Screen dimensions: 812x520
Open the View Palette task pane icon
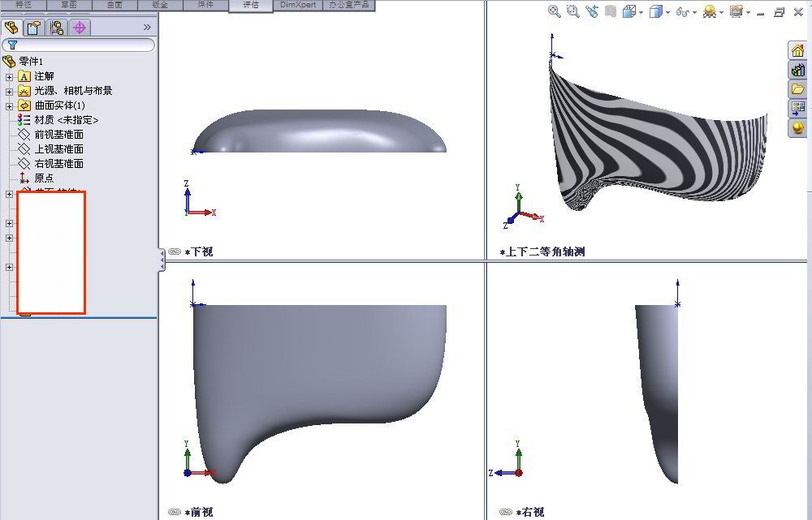(797, 108)
